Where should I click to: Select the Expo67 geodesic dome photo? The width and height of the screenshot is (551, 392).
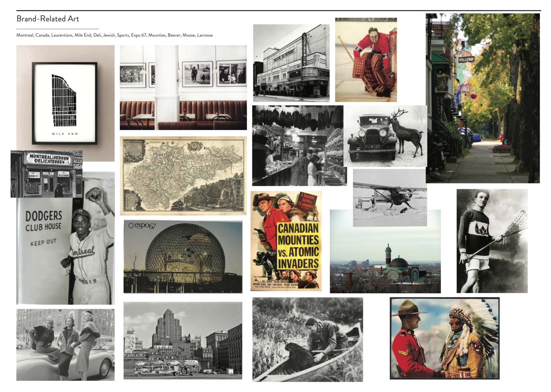point(183,257)
